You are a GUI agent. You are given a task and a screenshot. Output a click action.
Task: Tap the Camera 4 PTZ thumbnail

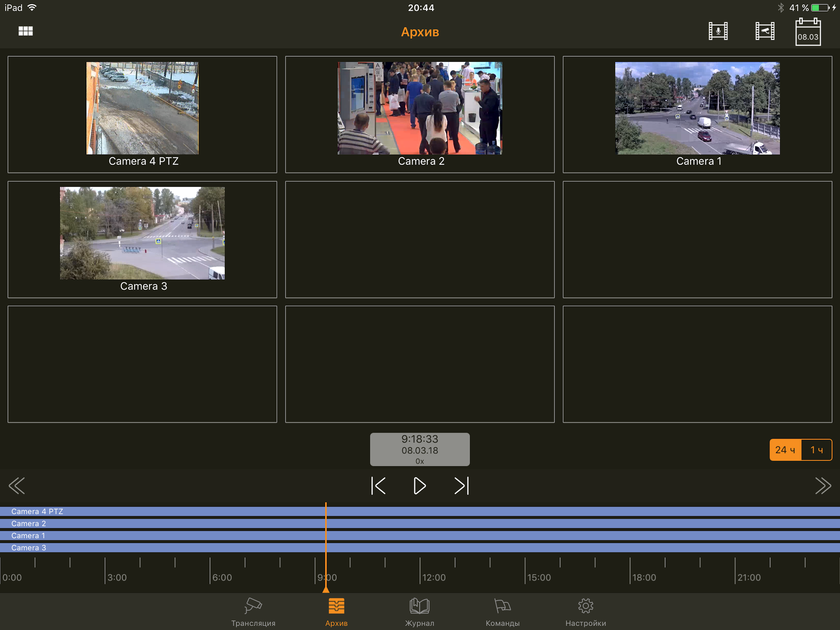pyautogui.click(x=142, y=108)
